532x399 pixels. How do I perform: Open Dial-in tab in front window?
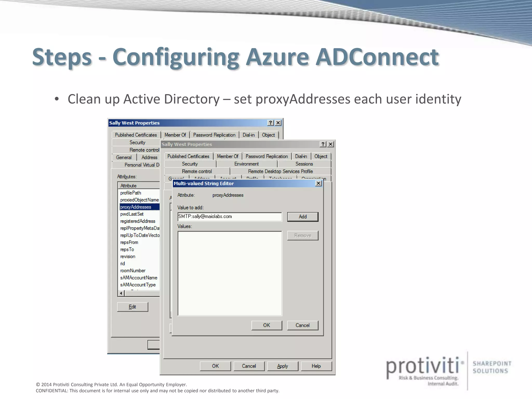[x=301, y=156]
